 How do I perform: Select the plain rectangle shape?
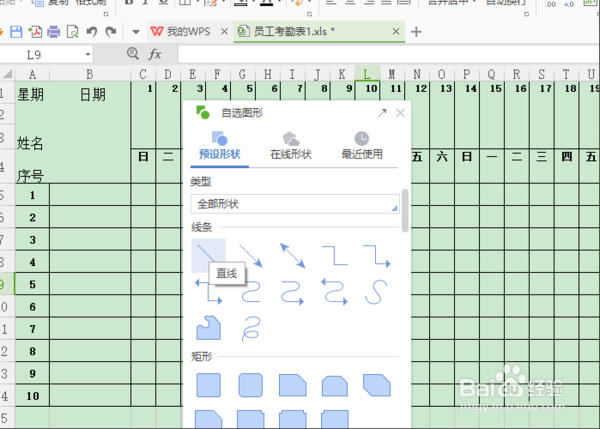209,385
